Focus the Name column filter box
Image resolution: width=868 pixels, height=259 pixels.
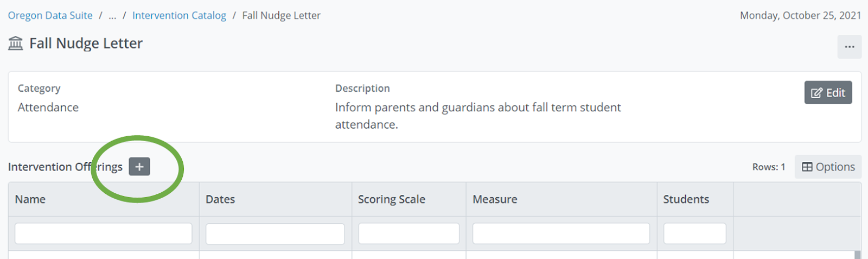click(103, 233)
